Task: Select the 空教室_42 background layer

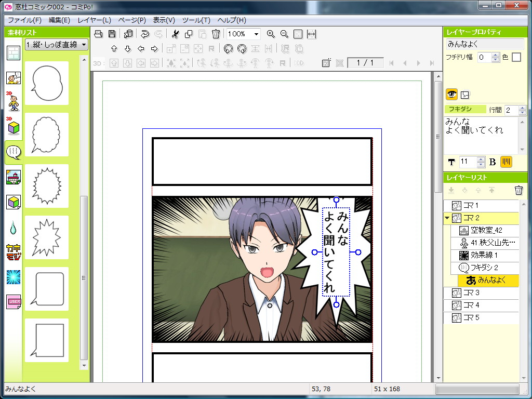Action: [485, 230]
